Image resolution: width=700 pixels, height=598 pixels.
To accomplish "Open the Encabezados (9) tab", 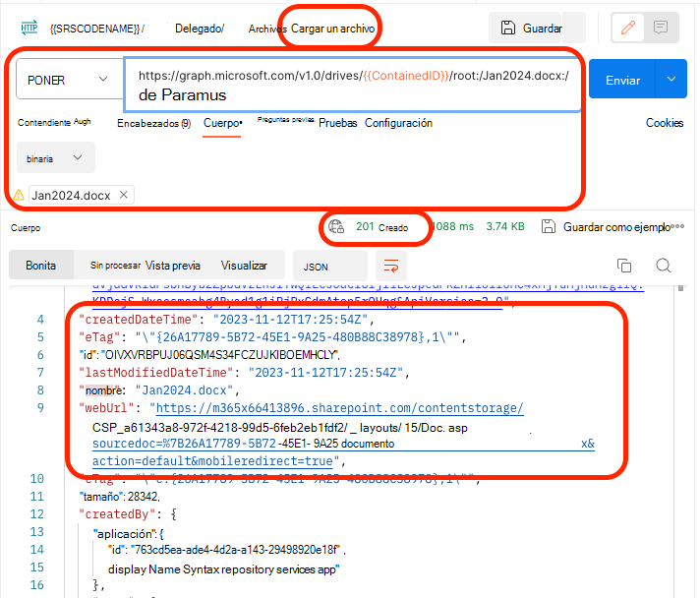I will [153, 123].
